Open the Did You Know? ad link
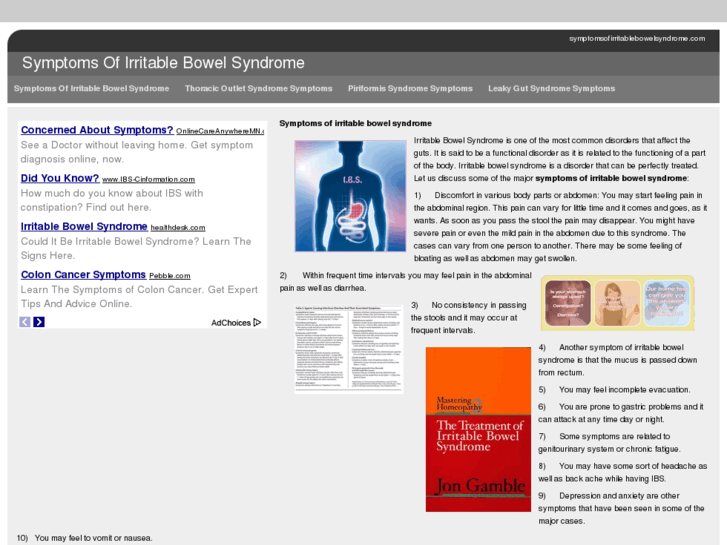Viewport: 727px width, 545px height. [60, 178]
